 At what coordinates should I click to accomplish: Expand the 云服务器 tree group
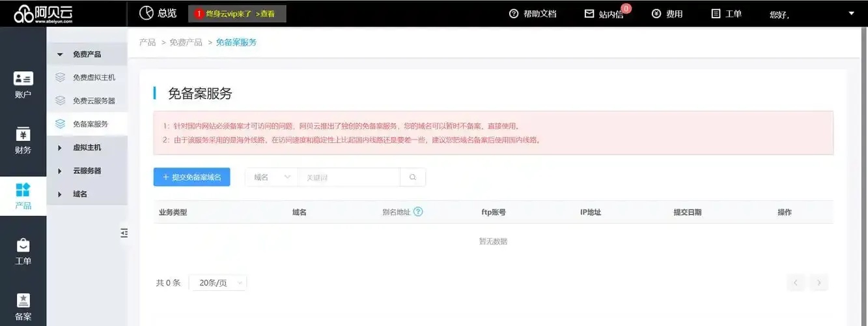[87, 171]
